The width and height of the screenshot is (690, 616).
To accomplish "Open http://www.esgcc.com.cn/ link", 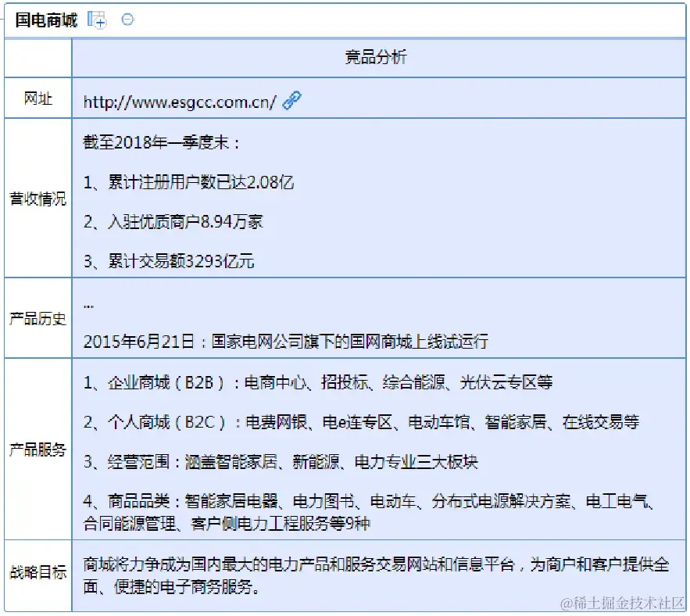I will point(180,102).
